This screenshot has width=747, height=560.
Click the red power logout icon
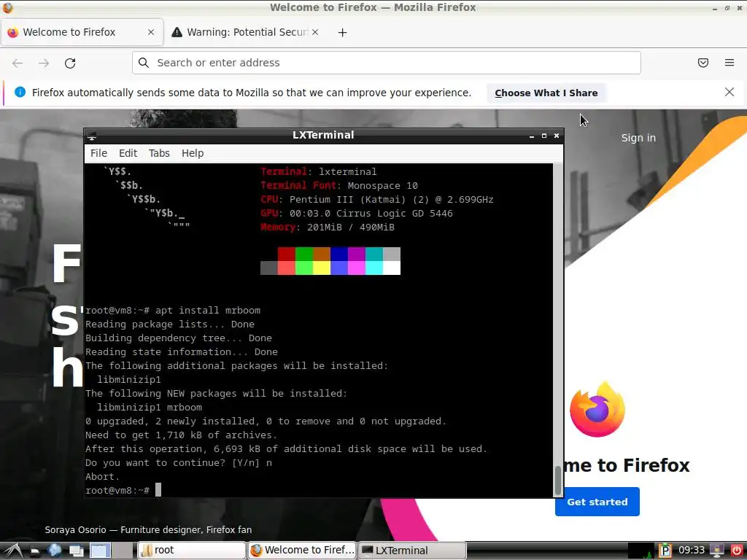tap(737, 551)
